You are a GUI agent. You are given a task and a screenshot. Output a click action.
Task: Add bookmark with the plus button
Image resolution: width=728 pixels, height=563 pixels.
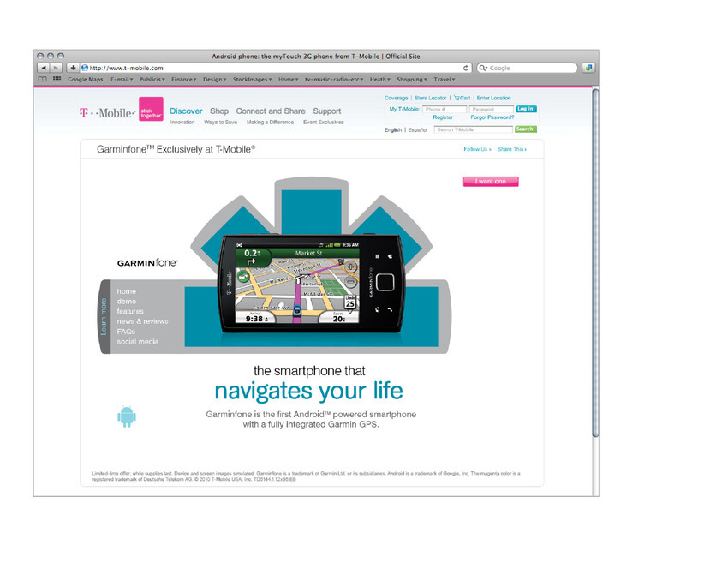73,68
